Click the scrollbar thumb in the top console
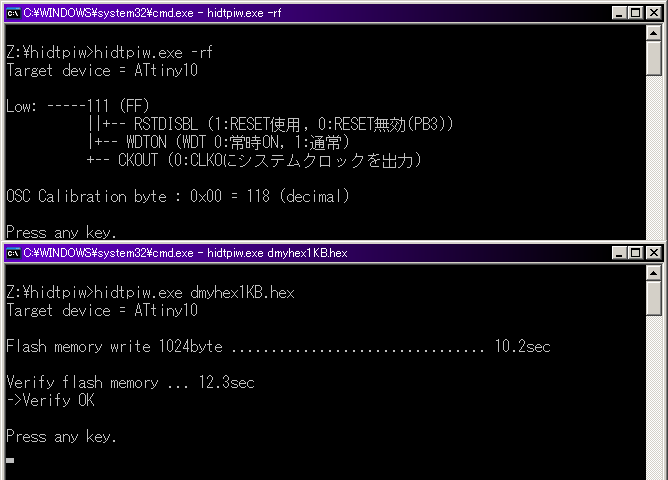 [654, 58]
